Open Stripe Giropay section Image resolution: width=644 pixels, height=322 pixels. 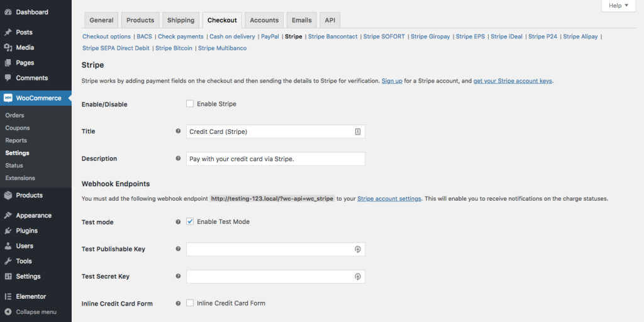click(430, 36)
